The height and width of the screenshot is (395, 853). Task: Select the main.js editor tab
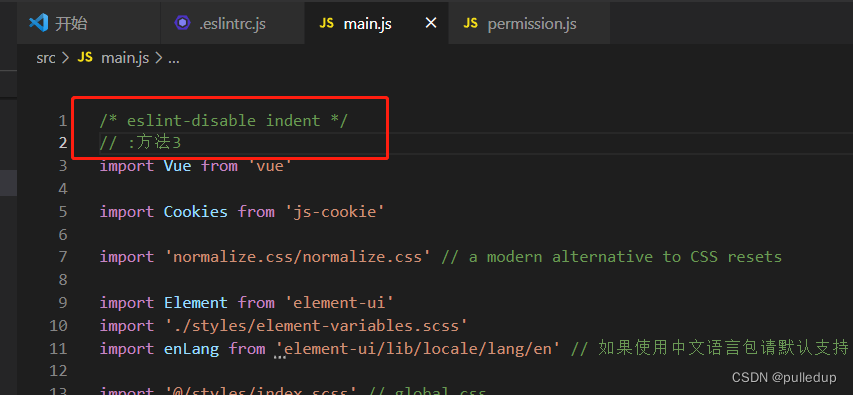point(376,23)
